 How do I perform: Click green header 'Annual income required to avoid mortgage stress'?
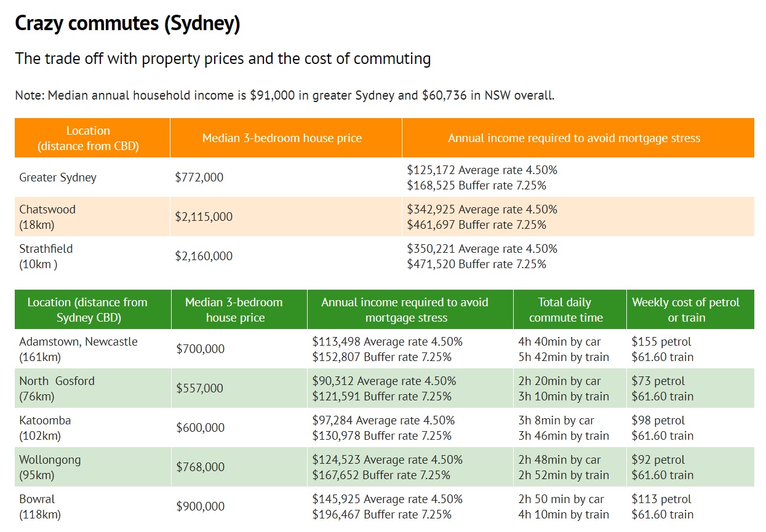pyautogui.click(x=410, y=309)
